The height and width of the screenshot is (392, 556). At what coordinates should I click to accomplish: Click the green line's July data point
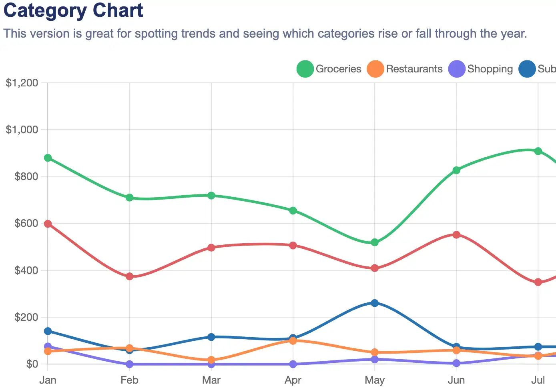pos(538,151)
